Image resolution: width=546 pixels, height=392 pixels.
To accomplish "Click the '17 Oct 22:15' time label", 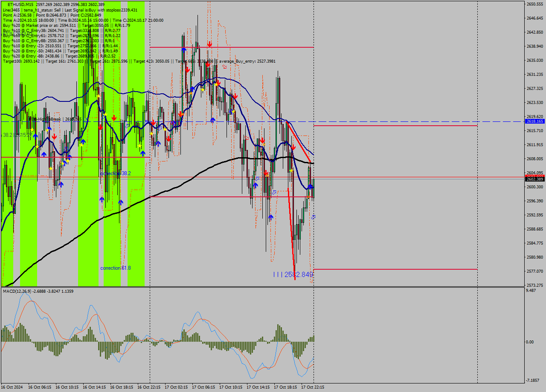I will tap(313, 387).
